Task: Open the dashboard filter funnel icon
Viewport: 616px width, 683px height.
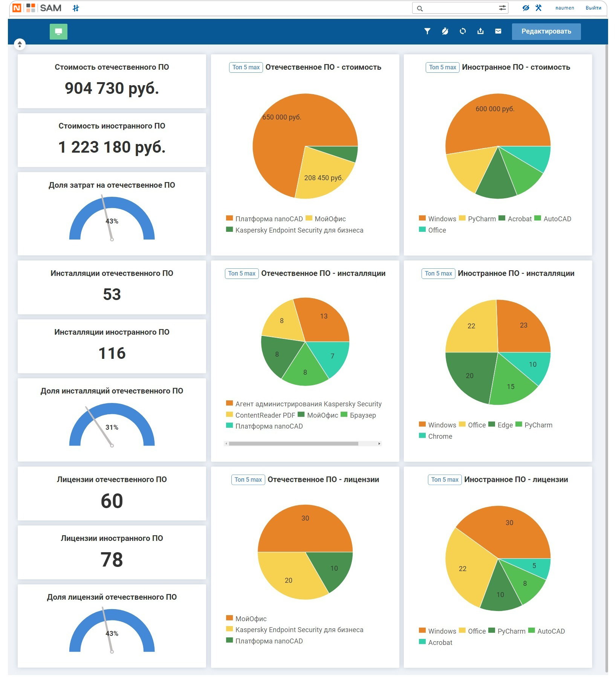Action: 427,31
